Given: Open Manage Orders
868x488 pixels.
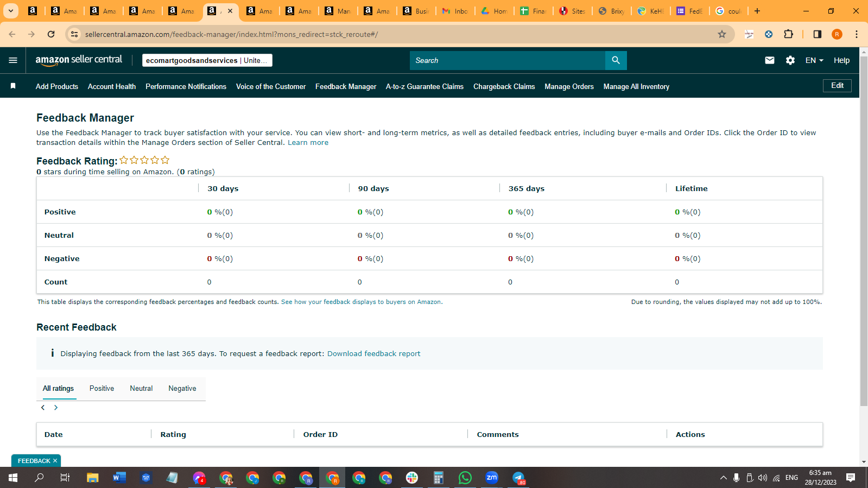Looking at the screenshot, I should click(x=569, y=86).
